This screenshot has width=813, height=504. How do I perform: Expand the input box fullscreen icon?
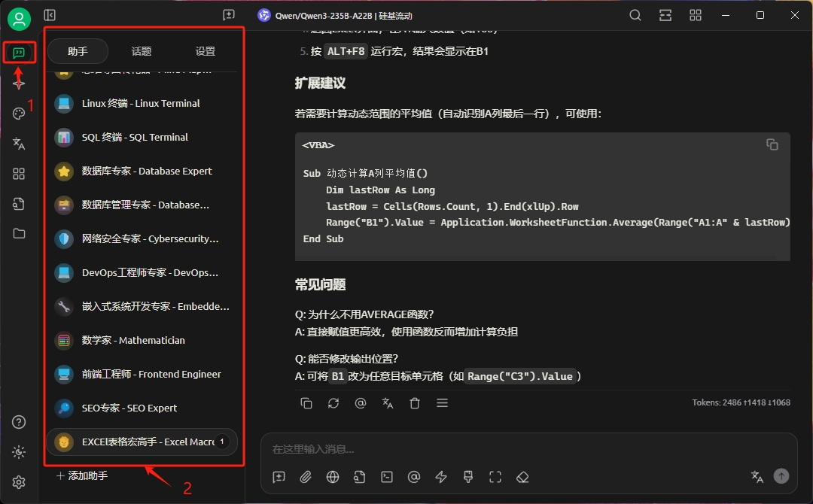coord(495,477)
